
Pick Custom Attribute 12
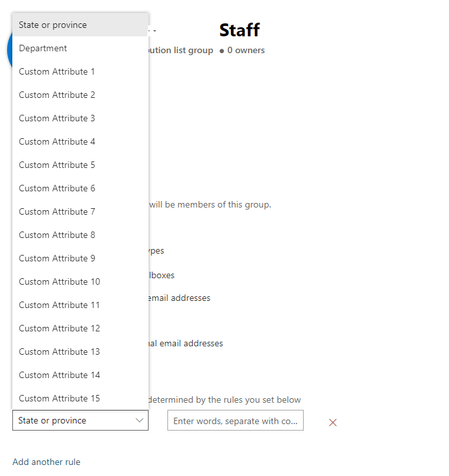(x=80, y=329)
